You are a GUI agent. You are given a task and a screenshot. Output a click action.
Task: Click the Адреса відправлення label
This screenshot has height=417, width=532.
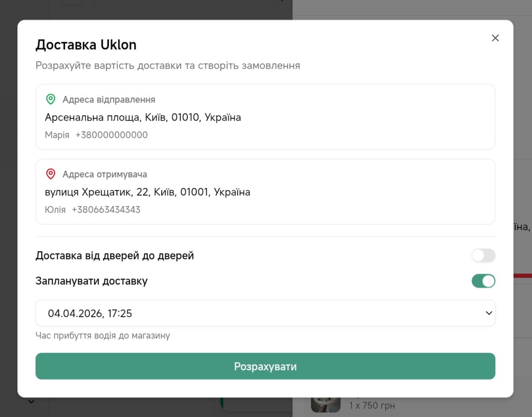point(109,100)
